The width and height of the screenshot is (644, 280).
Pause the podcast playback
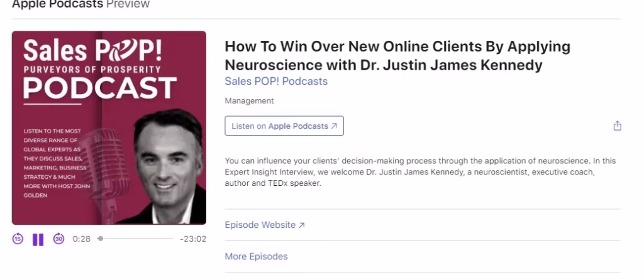pos(38,239)
